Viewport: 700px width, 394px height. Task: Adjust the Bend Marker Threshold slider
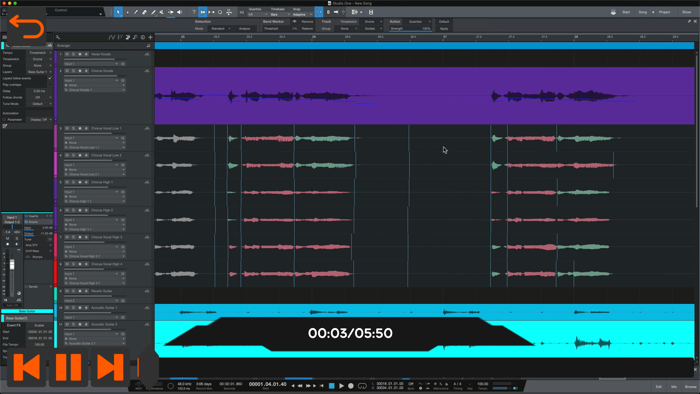coord(280,29)
